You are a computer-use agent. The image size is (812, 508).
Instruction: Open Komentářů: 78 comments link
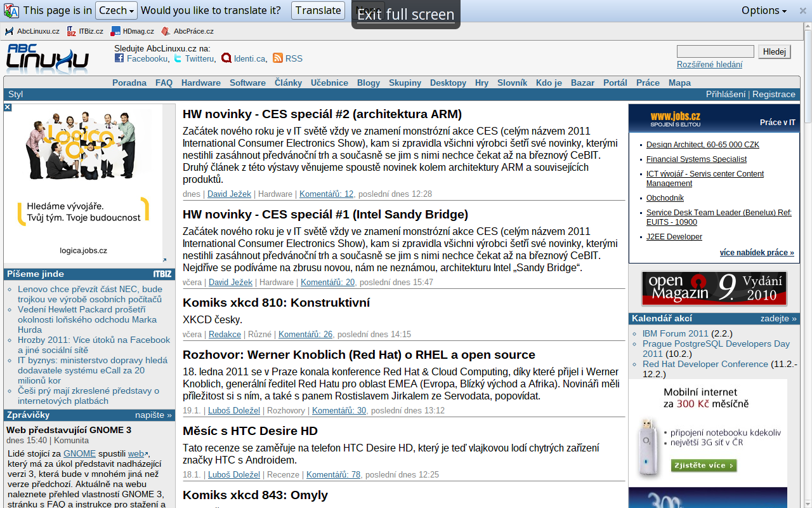[333, 475]
